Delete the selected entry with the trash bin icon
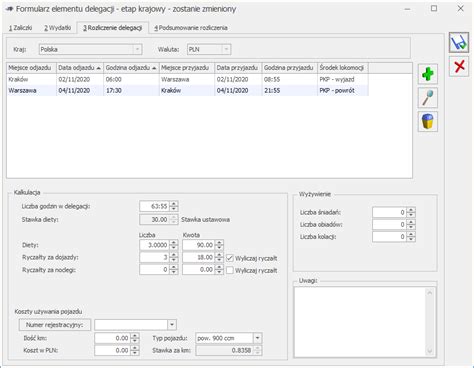 click(x=428, y=121)
